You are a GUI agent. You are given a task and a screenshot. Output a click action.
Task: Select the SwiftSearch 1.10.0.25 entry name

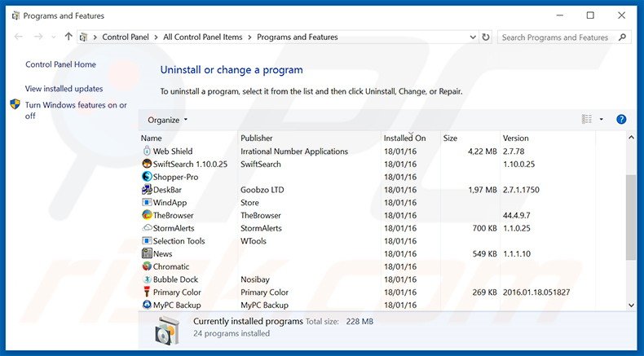click(x=190, y=164)
